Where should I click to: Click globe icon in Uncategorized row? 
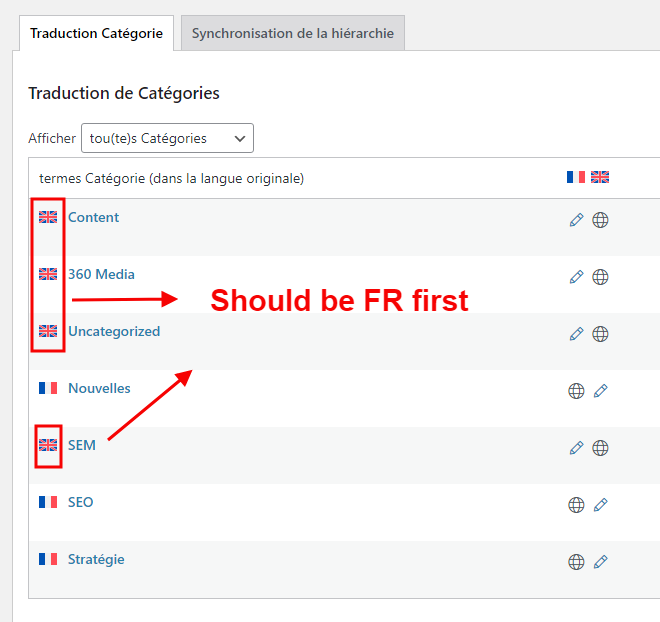coord(600,334)
